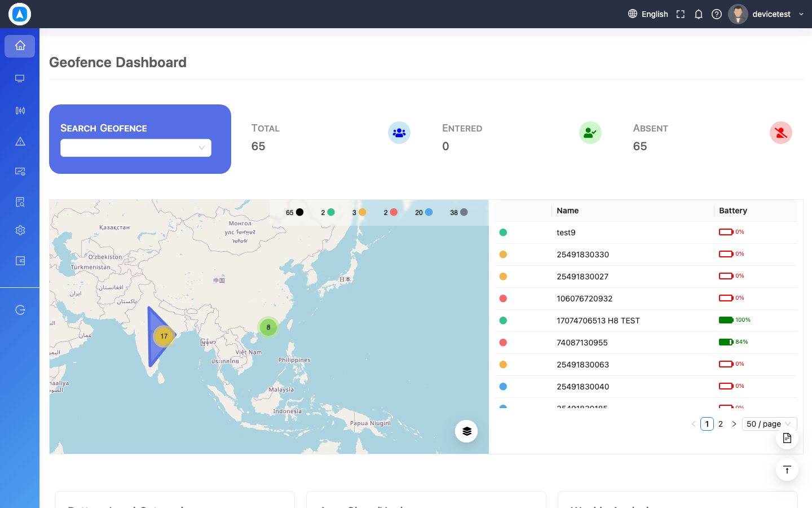Open the alerts warning triangle sidebar icon

(20, 141)
